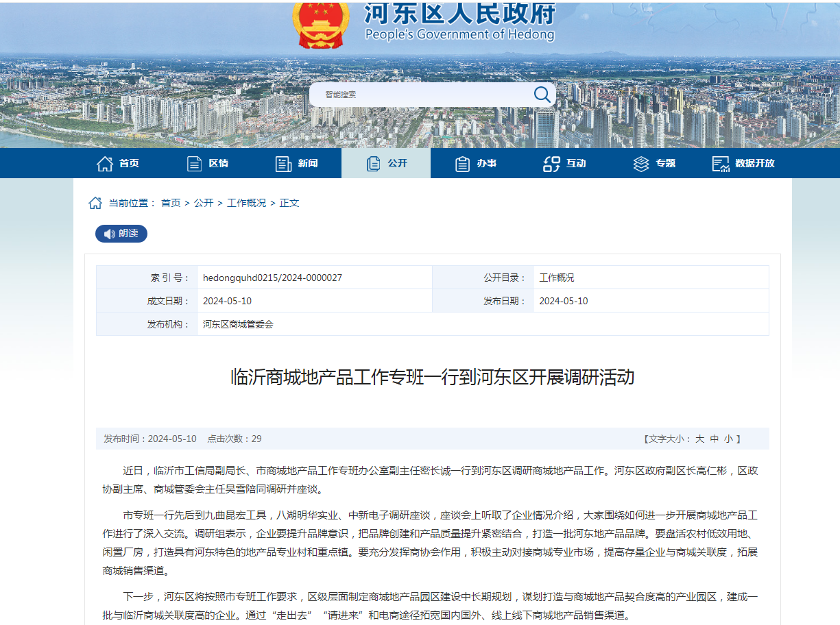Click the 公开 files icon
The height and width of the screenshot is (625, 840).
tap(374, 163)
